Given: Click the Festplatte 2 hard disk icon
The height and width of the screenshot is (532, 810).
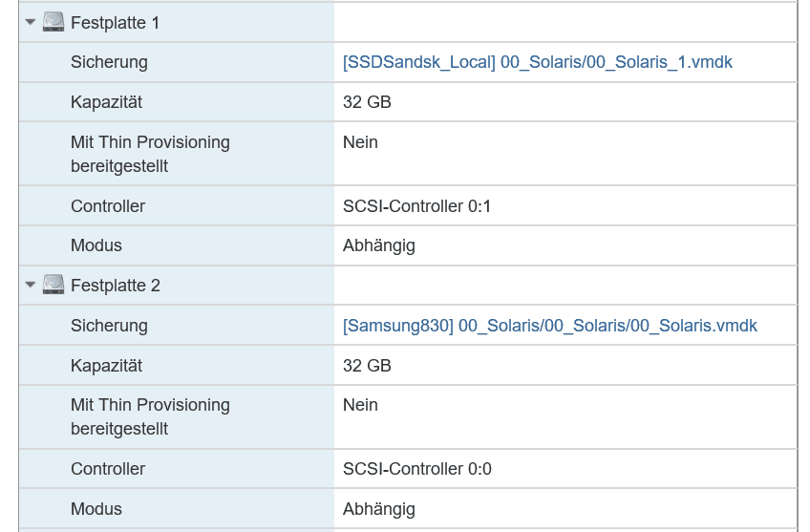Looking at the screenshot, I should click(53, 285).
